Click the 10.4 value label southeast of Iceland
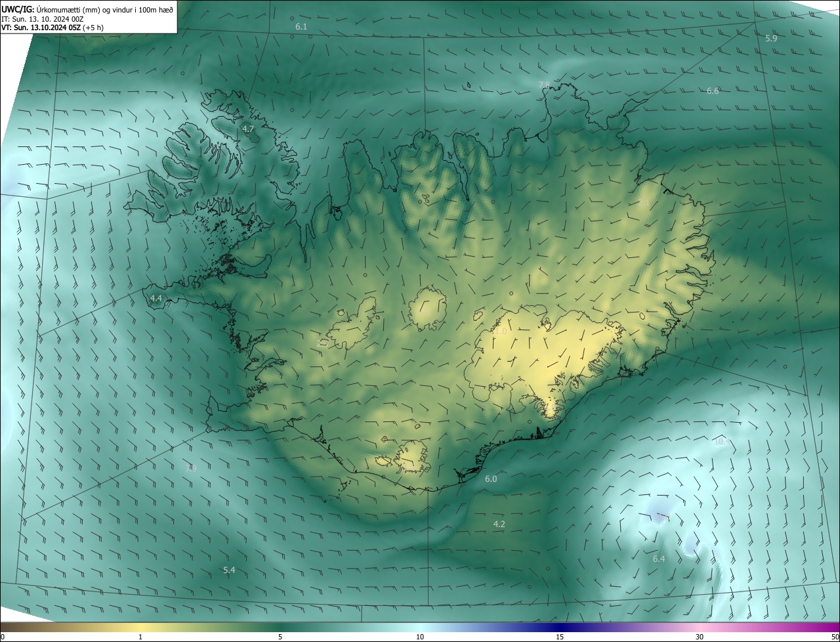Screen dimensions: 840x642 click(x=721, y=442)
